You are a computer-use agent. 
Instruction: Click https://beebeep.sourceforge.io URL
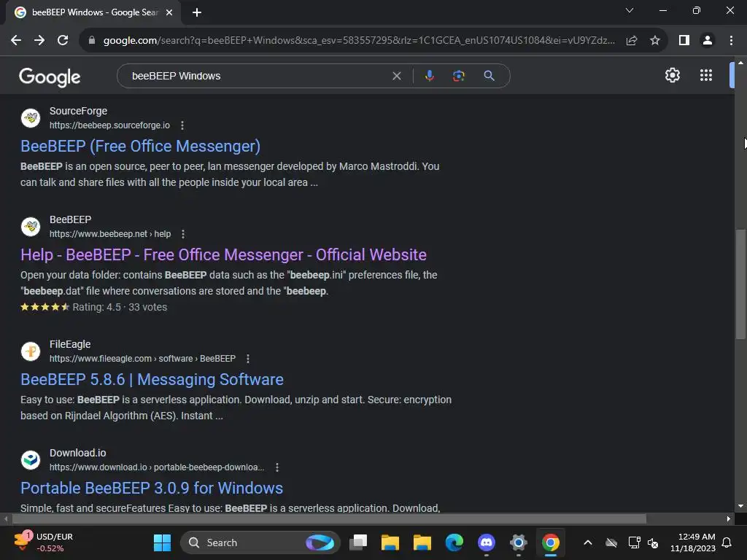pos(109,125)
